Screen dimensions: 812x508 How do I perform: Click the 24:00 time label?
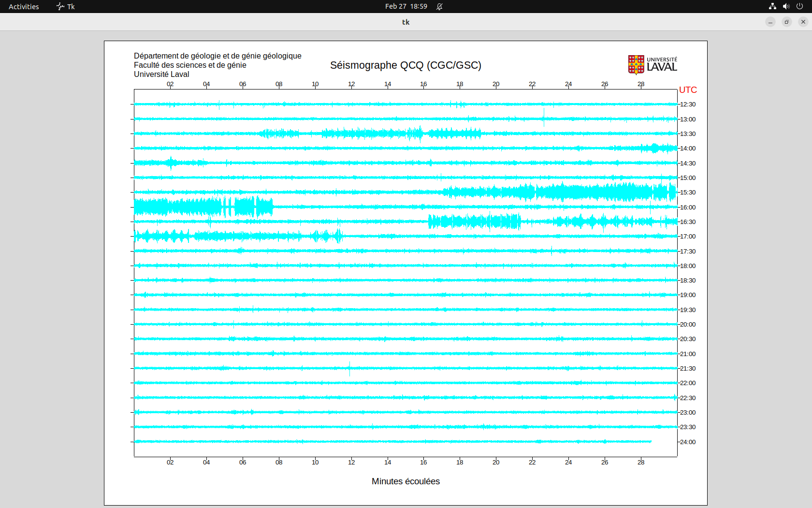(x=688, y=442)
